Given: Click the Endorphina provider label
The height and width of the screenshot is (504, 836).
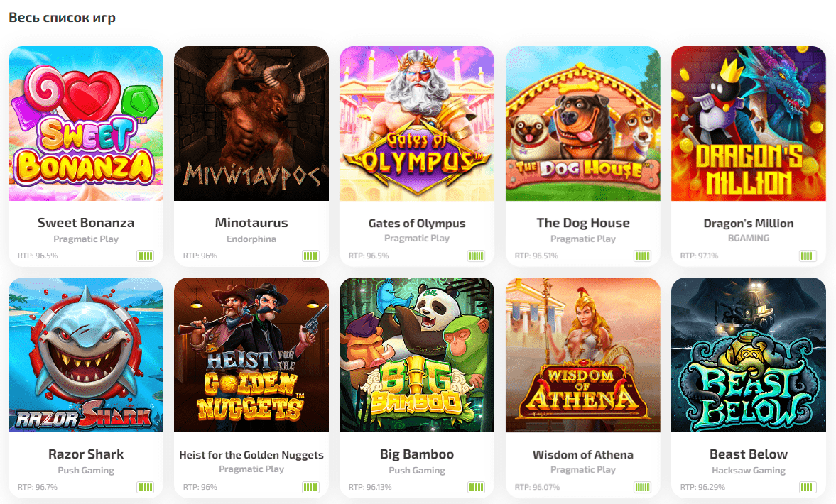Looking at the screenshot, I should click(x=251, y=239).
